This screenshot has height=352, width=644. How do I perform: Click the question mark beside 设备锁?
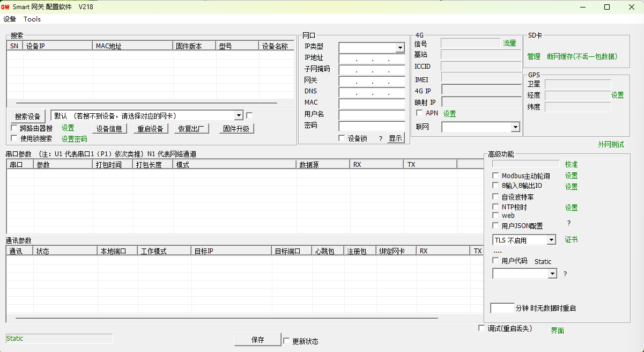tap(381, 139)
